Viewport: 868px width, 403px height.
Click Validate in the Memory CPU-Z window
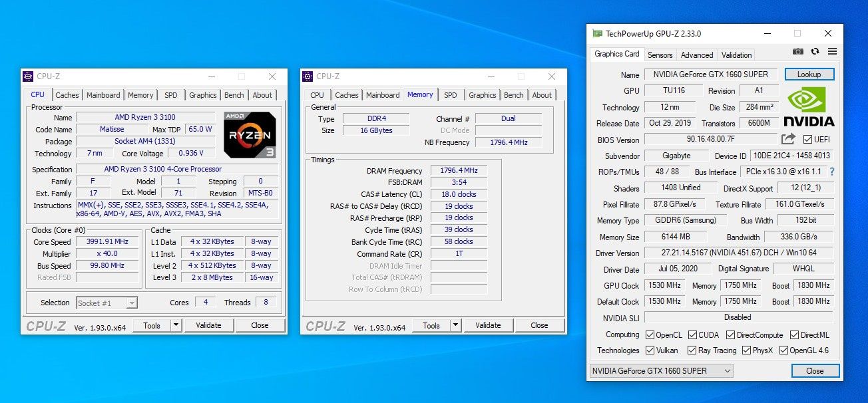pos(488,325)
